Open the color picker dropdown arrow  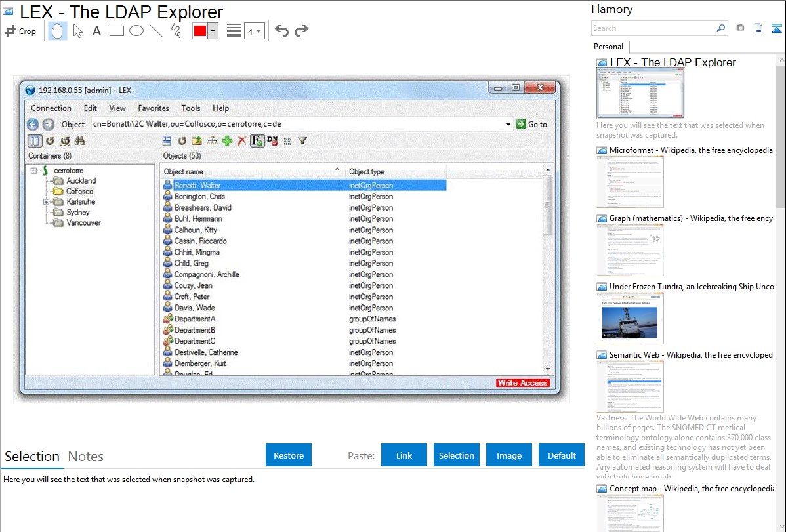pyautogui.click(x=213, y=31)
